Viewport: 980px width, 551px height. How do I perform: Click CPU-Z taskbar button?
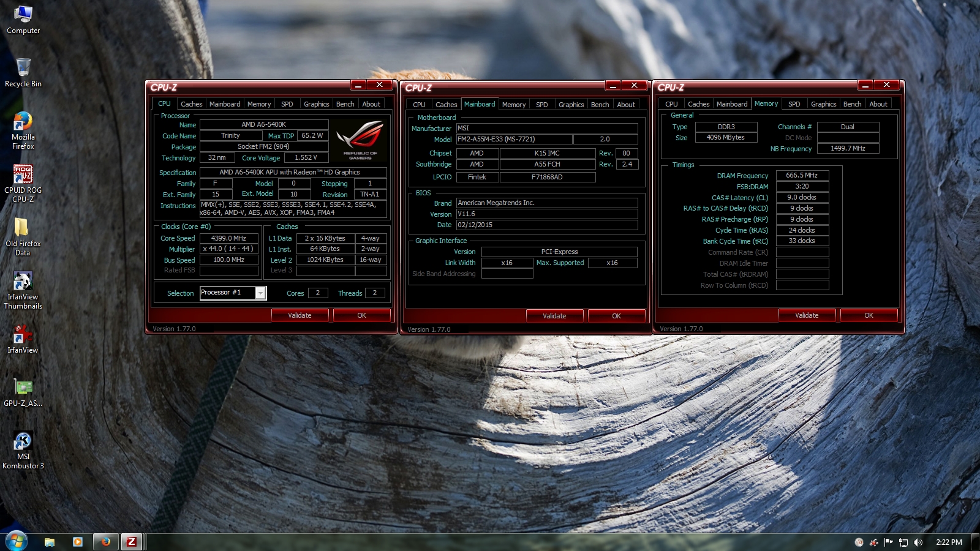pos(131,542)
